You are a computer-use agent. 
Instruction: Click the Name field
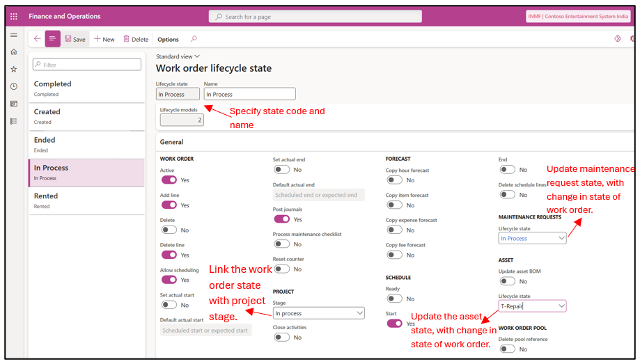click(x=249, y=94)
